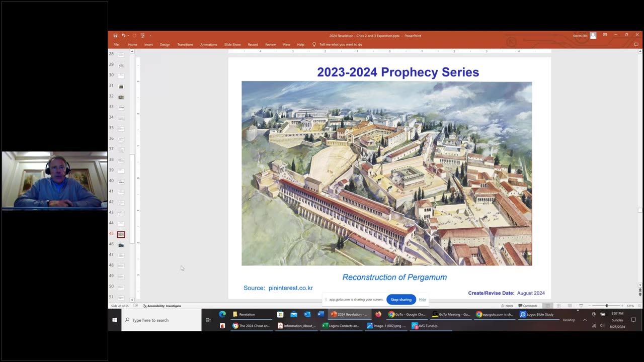This screenshot has height=362, width=644.
Task: Select slide 46 thumbnail
Action: [121, 245]
